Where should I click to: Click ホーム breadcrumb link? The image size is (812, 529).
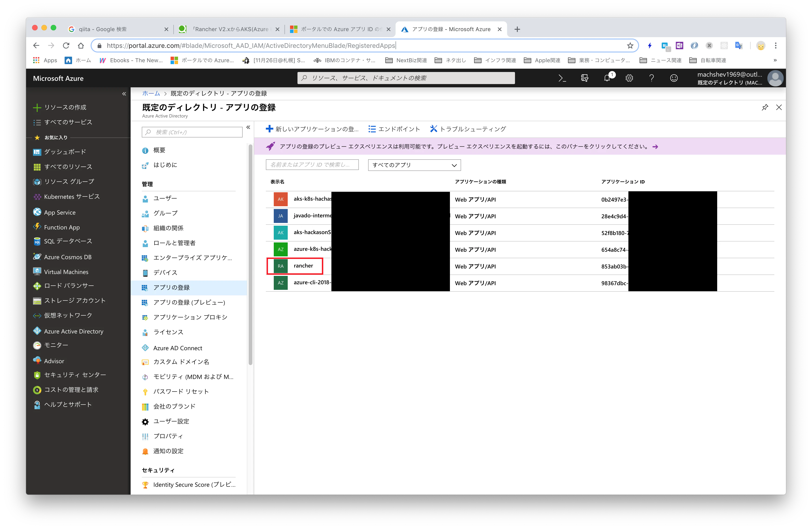(x=151, y=94)
